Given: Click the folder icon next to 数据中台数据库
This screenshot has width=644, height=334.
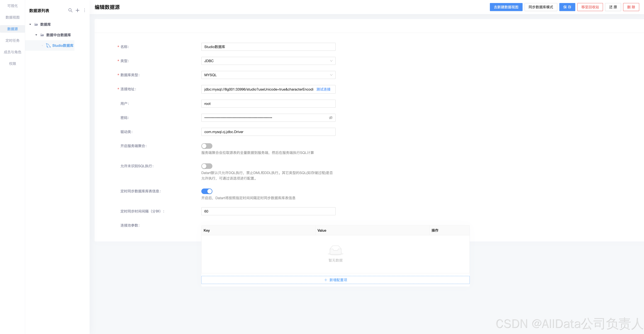Looking at the screenshot, I should pos(42,35).
